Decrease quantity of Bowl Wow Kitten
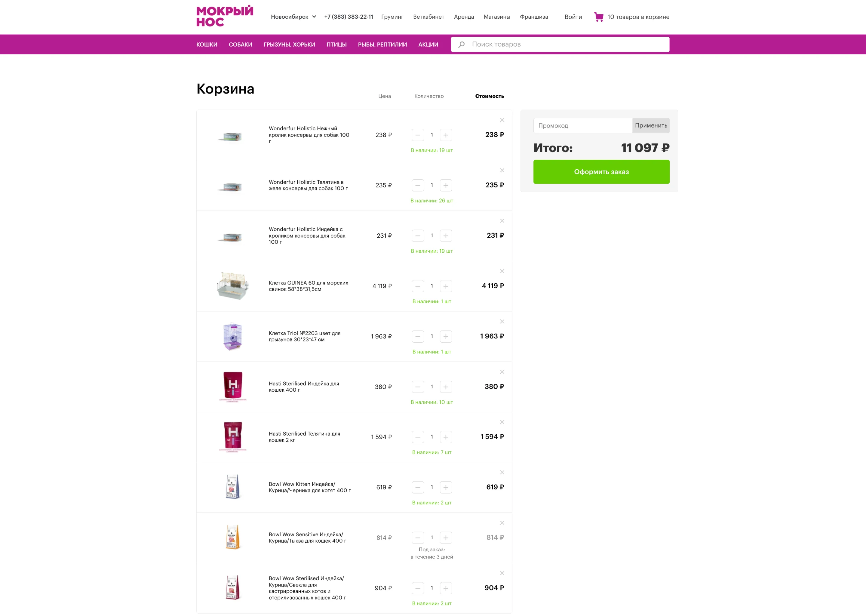866x616 pixels. (418, 487)
